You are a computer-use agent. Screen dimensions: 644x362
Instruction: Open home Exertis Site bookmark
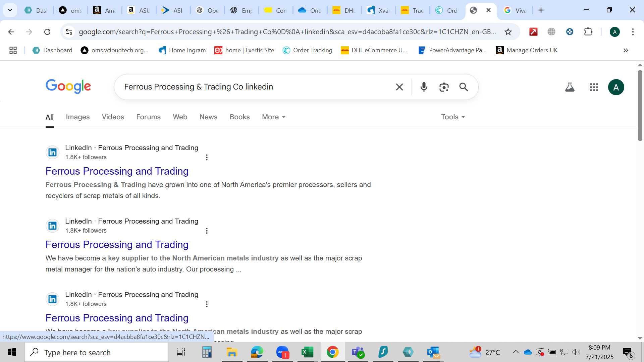coord(244,50)
